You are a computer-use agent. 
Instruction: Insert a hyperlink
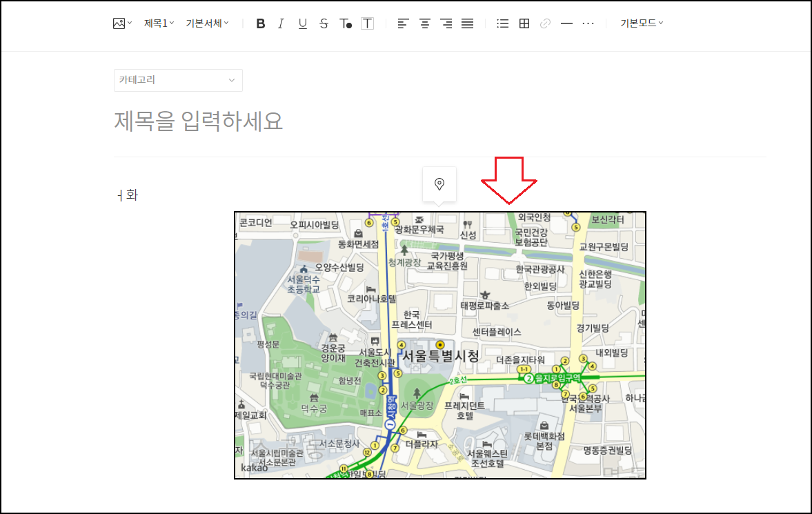pos(545,23)
